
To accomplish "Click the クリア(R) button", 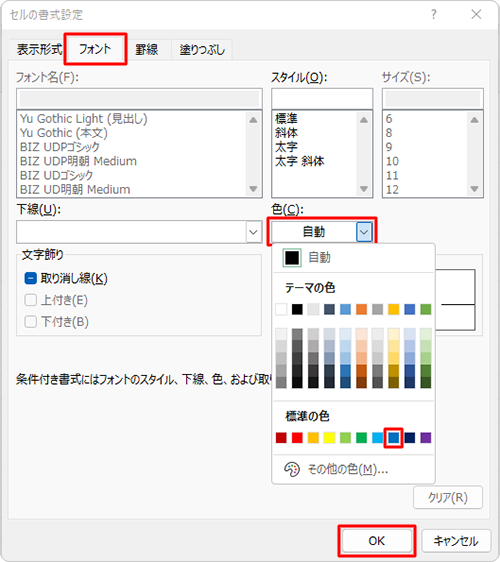I will coord(448,497).
